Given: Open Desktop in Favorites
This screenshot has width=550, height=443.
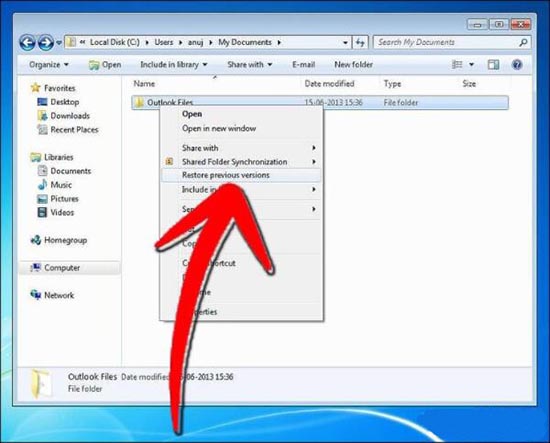Looking at the screenshot, I should point(65,102).
